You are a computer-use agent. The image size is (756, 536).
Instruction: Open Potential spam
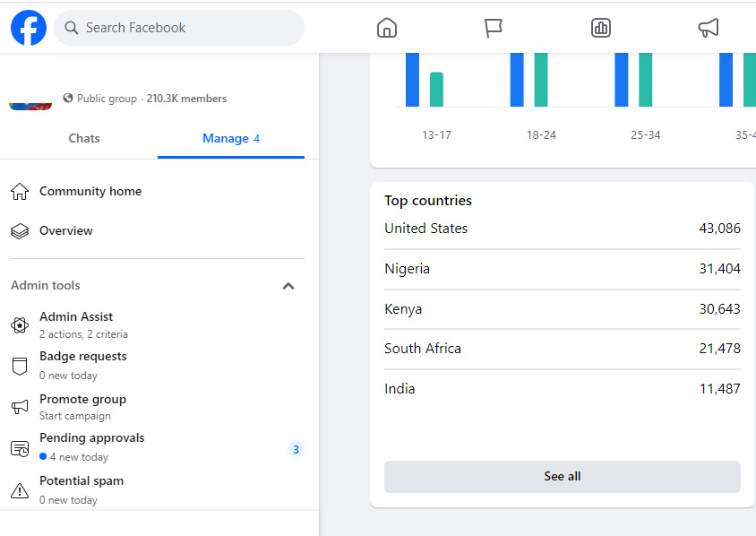pos(157,490)
